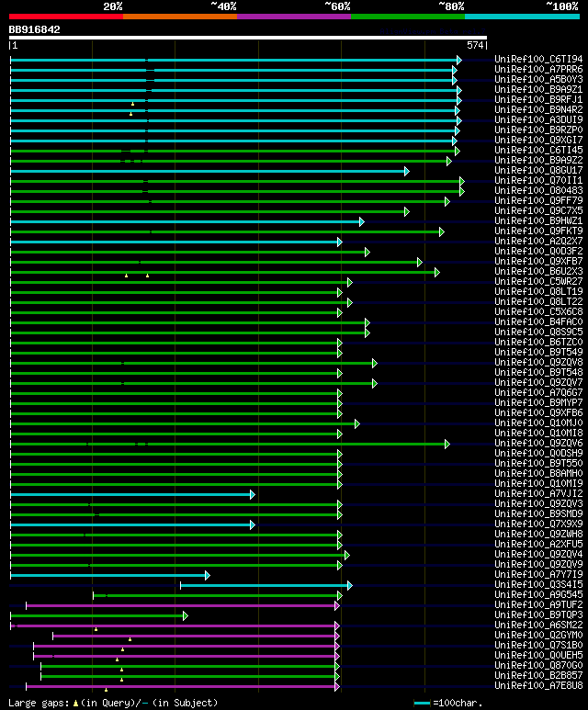Select hit label UniRef100_B2B857
Viewport: 588px width, 710px height.
[x=538, y=676]
